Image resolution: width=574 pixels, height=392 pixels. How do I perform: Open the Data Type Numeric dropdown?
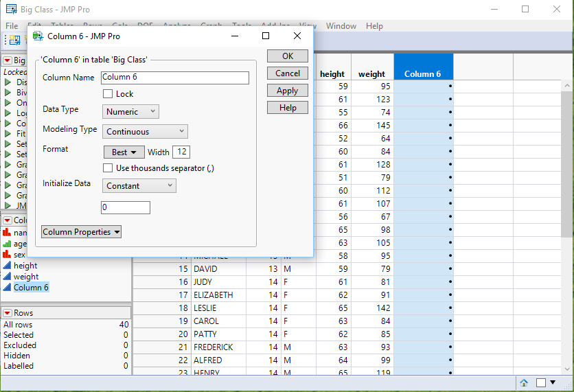[x=130, y=111]
